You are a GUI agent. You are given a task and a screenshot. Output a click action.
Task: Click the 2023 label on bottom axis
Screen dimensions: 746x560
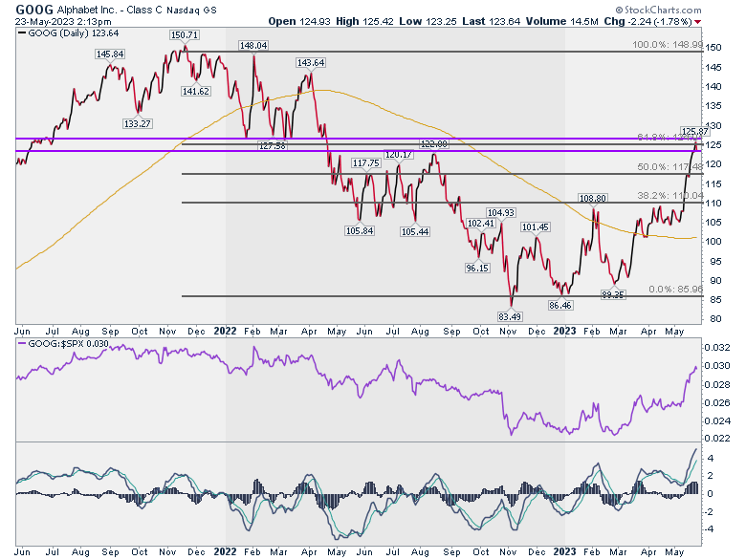tap(564, 551)
